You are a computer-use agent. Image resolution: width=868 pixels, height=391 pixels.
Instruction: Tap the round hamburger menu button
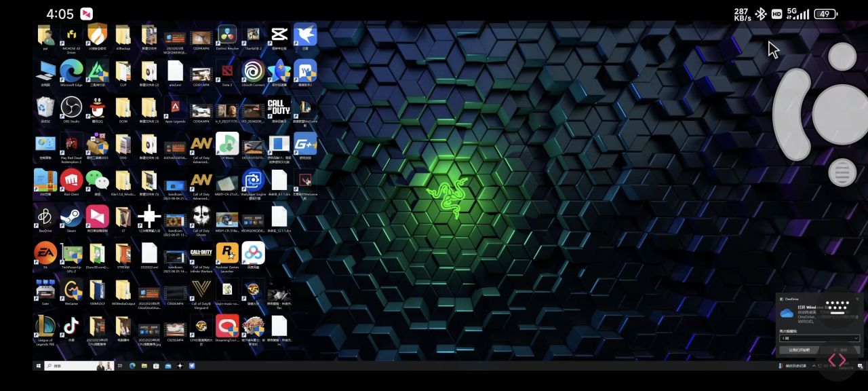click(x=842, y=172)
